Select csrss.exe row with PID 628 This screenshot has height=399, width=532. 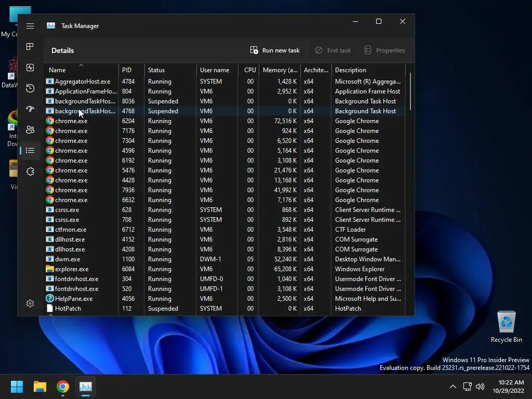pyautogui.click(x=225, y=210)
